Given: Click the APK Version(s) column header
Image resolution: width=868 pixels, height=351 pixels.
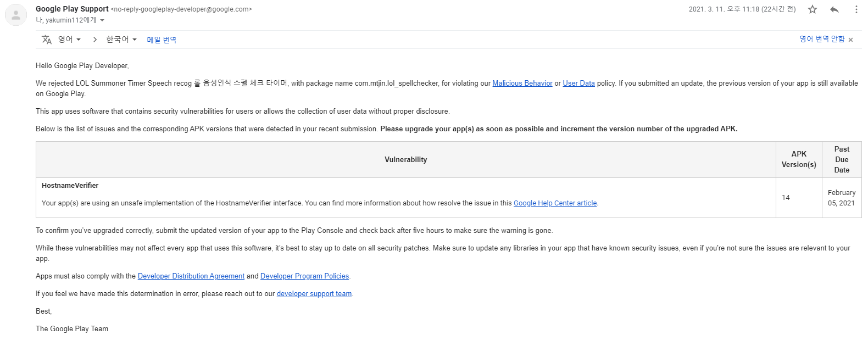Looking at the screenshot, I should (799, 159).
